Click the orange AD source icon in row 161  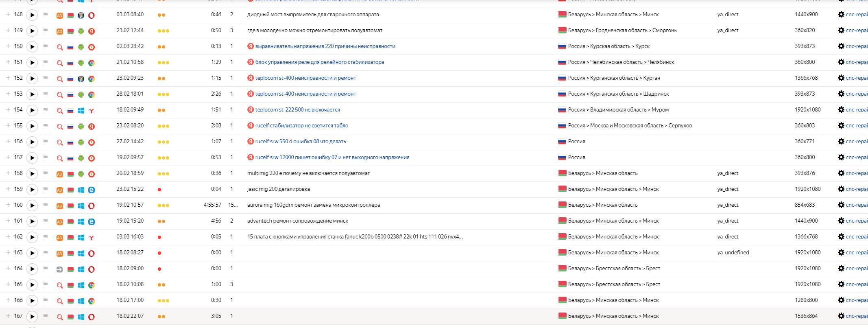[x=59, y=222]
